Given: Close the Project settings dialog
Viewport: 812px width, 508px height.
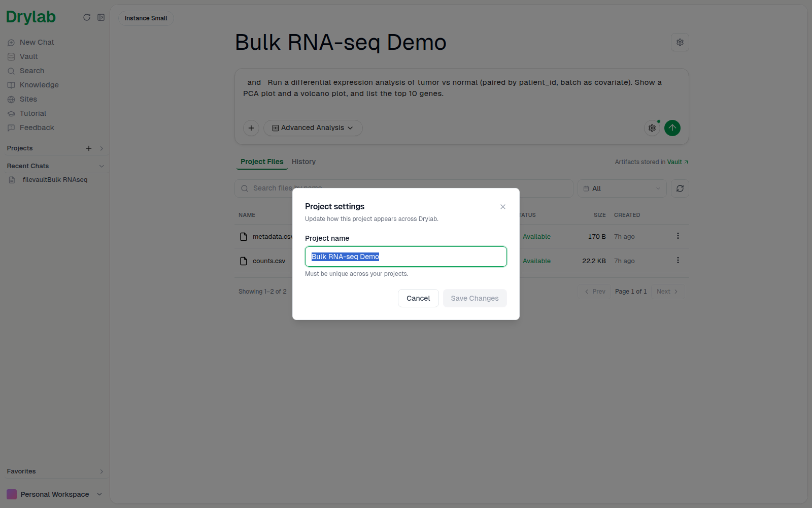Looking at the screenshot, I should pyautogui.click(x=503, y=207).
